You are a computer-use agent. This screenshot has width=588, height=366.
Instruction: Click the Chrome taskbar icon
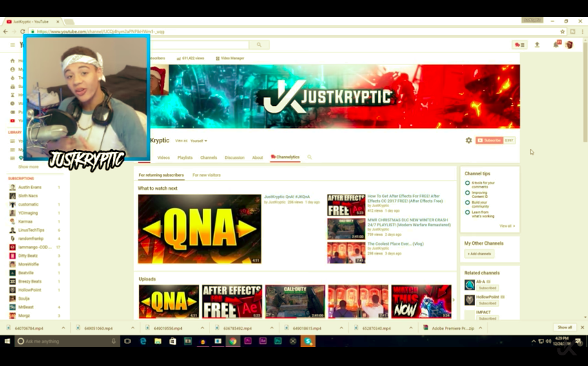click(x=233, y=341)
